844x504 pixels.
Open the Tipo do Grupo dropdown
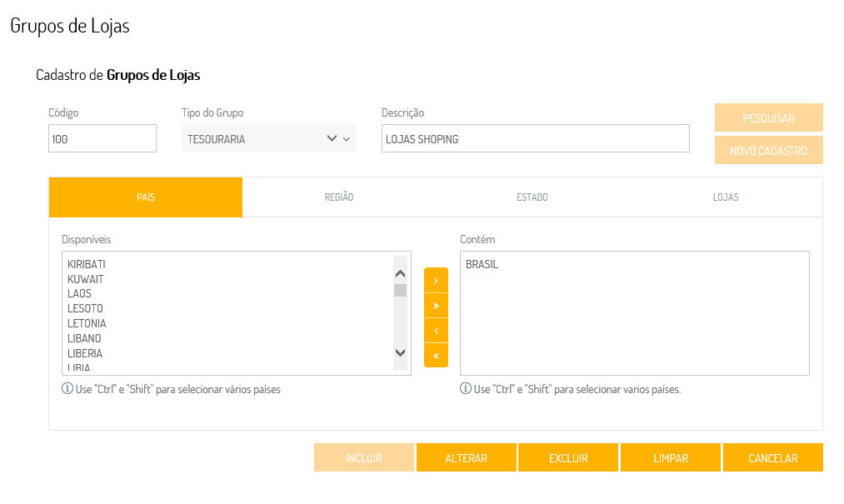pyautogui.click(x=268, y=139)
